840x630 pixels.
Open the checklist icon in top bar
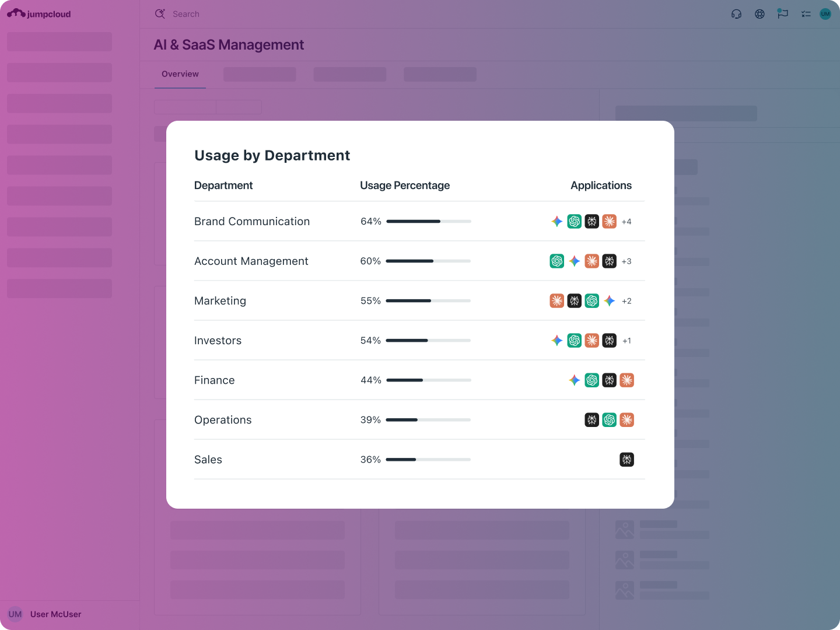[x=806, y=14]
